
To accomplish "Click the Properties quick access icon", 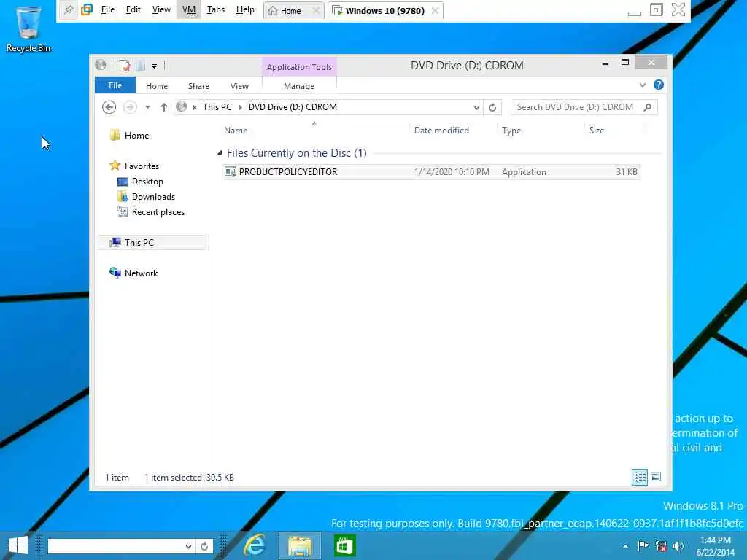I will coord(124,66).
